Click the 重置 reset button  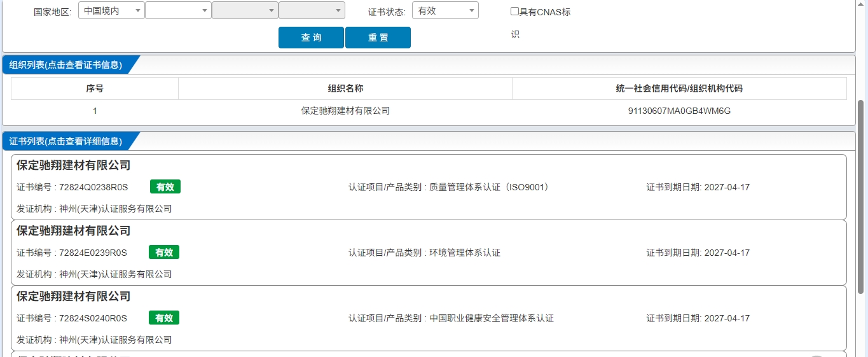pyautogui.click(x=378, y=38)
